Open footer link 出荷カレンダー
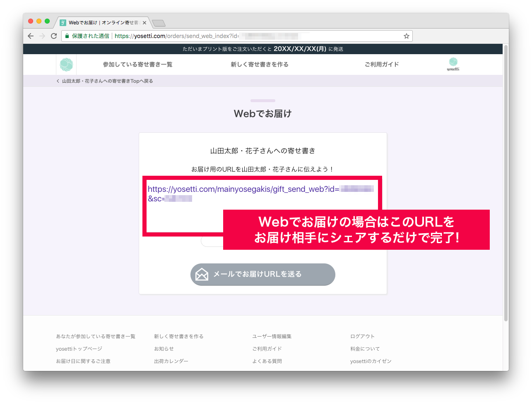The height and width of the screenshot is (404, 532). pos(171,361)
